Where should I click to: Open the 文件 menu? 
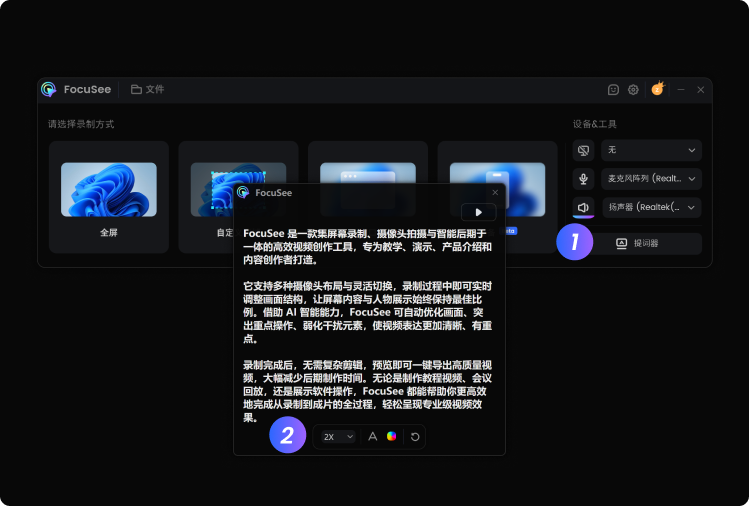coord(148,89)
